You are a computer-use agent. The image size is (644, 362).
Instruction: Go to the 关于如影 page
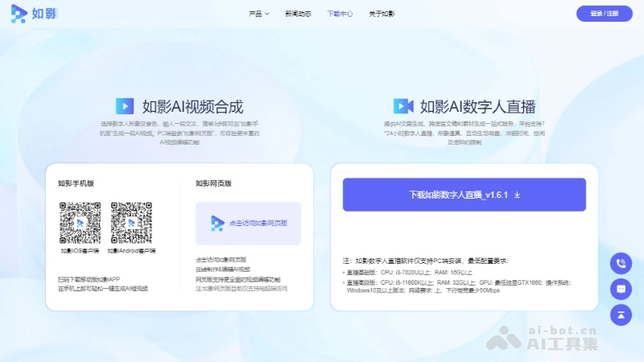382,14
